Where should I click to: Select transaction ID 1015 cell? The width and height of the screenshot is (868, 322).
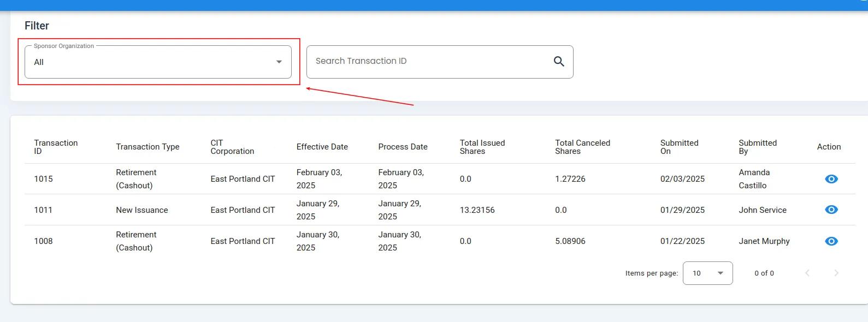[44, 179]
